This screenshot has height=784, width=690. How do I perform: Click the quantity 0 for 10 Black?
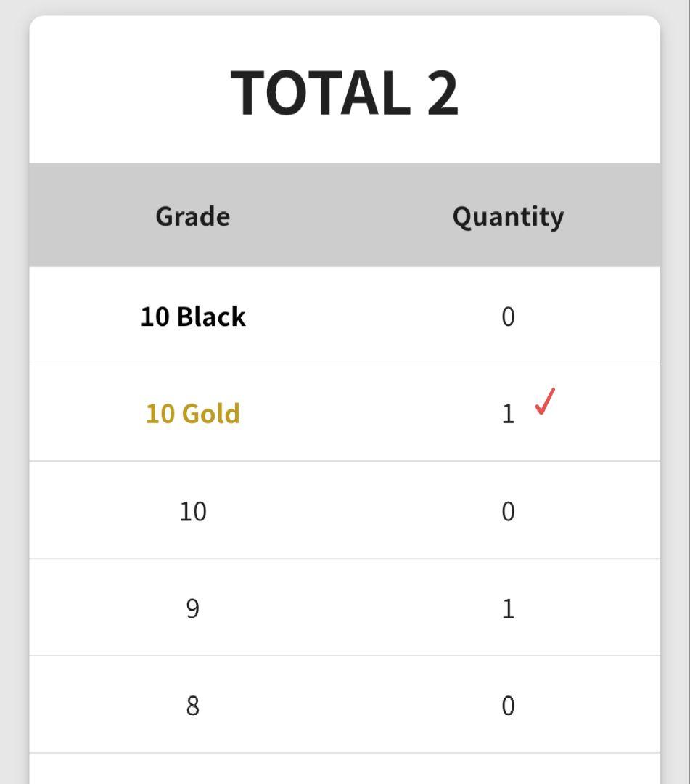point(508,317)
